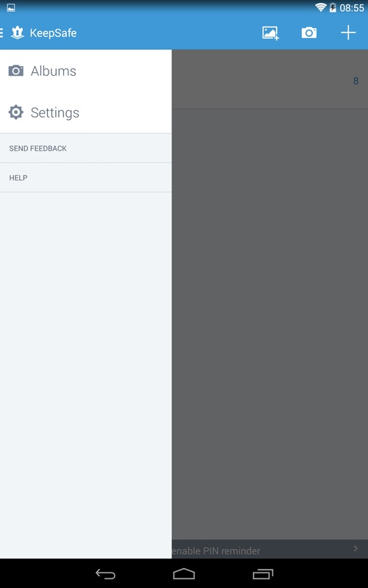Tap the hamburger menu icon

point(1,32)
